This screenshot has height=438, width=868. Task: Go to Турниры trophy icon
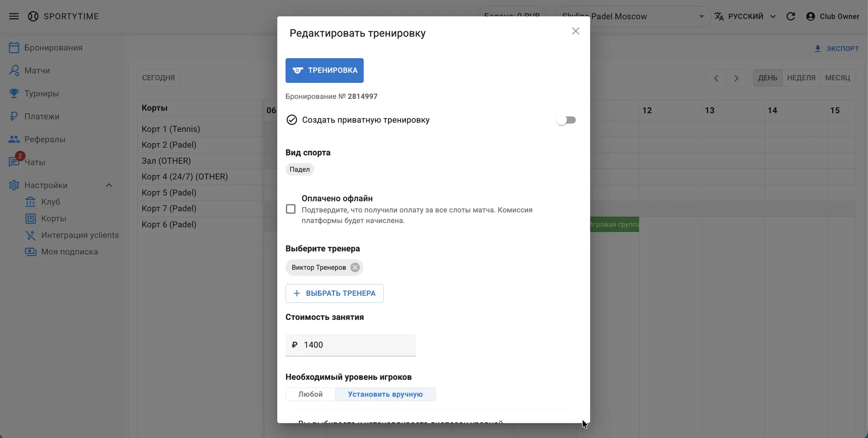click(x=14, y=93)
